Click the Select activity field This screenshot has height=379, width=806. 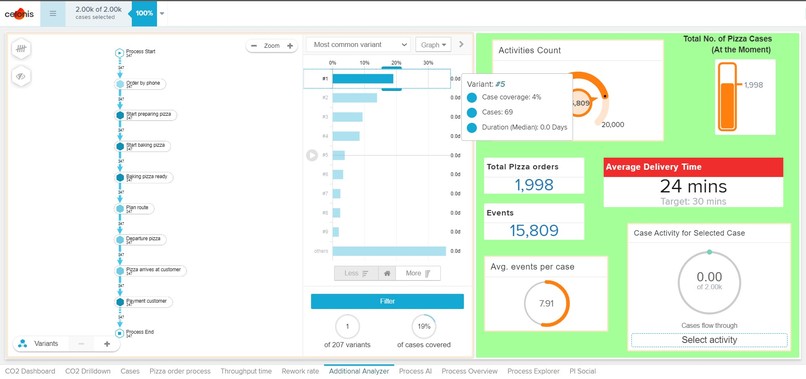coord(709,340)
